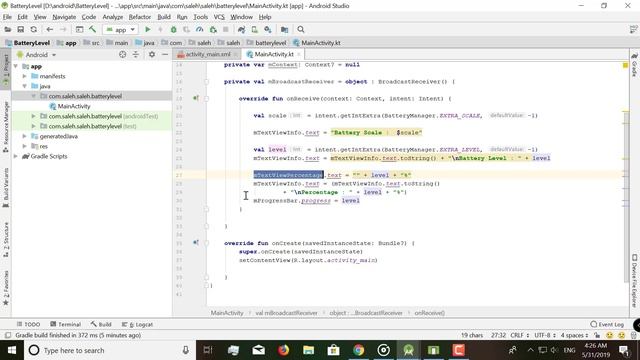This screenshot has height=360, width=640.
Task: Click the Save All toolbar icon
Action: [20, 29]
